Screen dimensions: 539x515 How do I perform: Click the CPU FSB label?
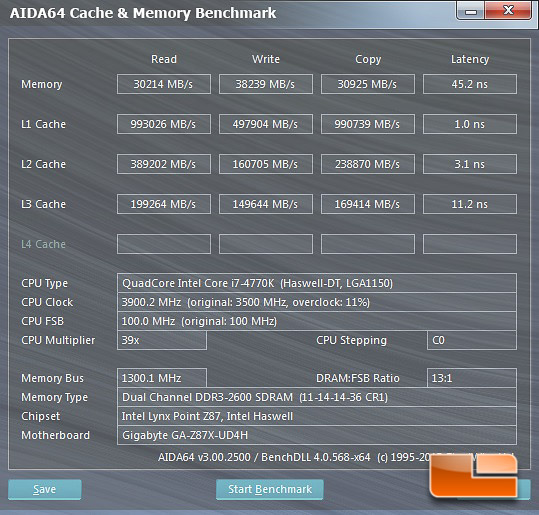tap(42, 321)
